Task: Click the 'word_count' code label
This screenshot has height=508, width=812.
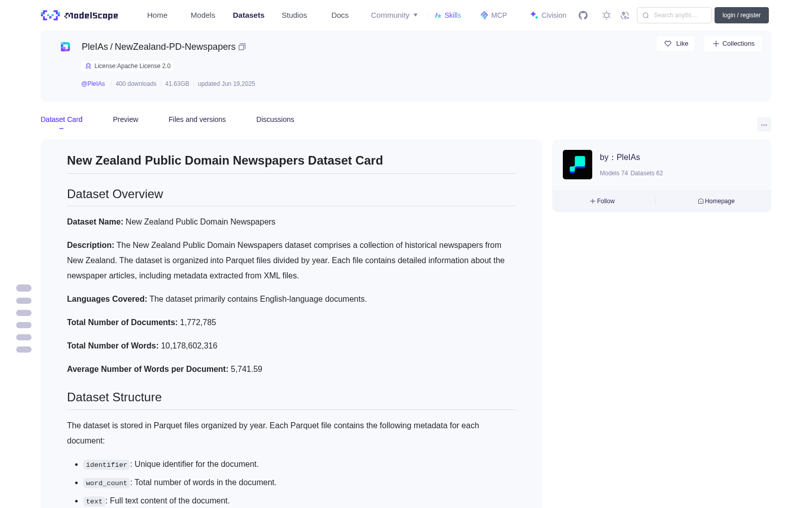Action: 107,483
